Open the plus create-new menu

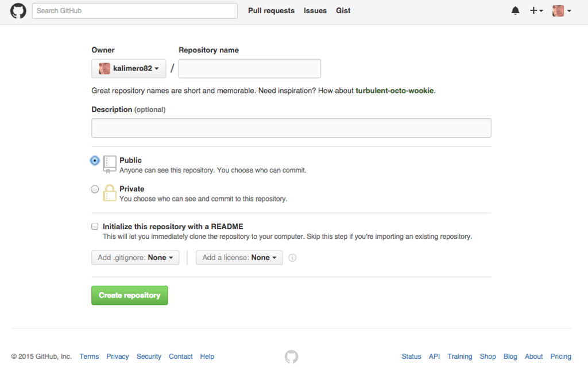(536, 11)
